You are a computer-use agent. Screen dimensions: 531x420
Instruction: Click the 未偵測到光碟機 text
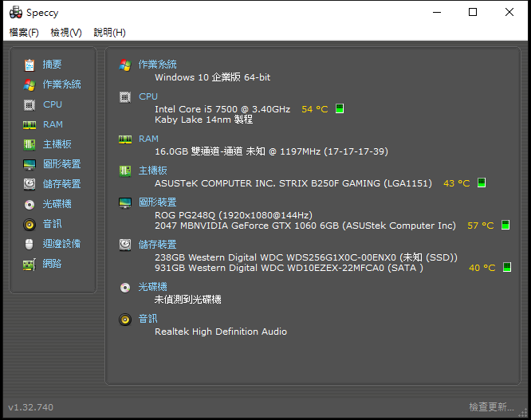pos(188,300)
